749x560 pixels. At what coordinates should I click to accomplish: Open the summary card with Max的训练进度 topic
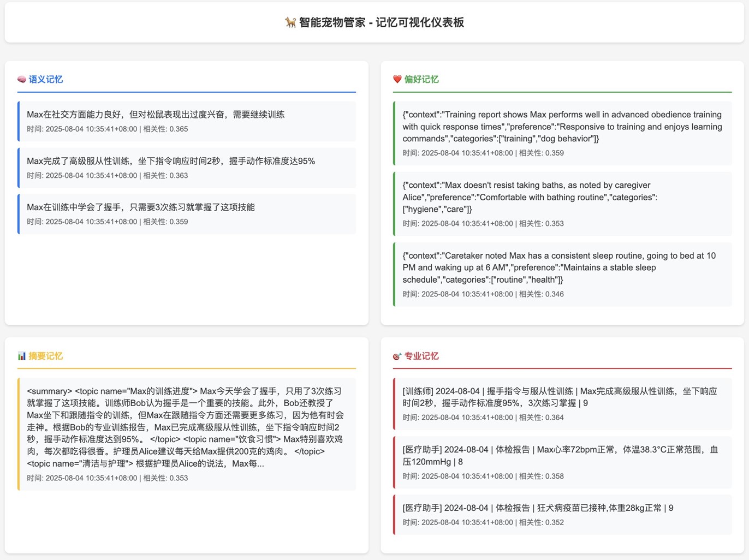[187, 434]
